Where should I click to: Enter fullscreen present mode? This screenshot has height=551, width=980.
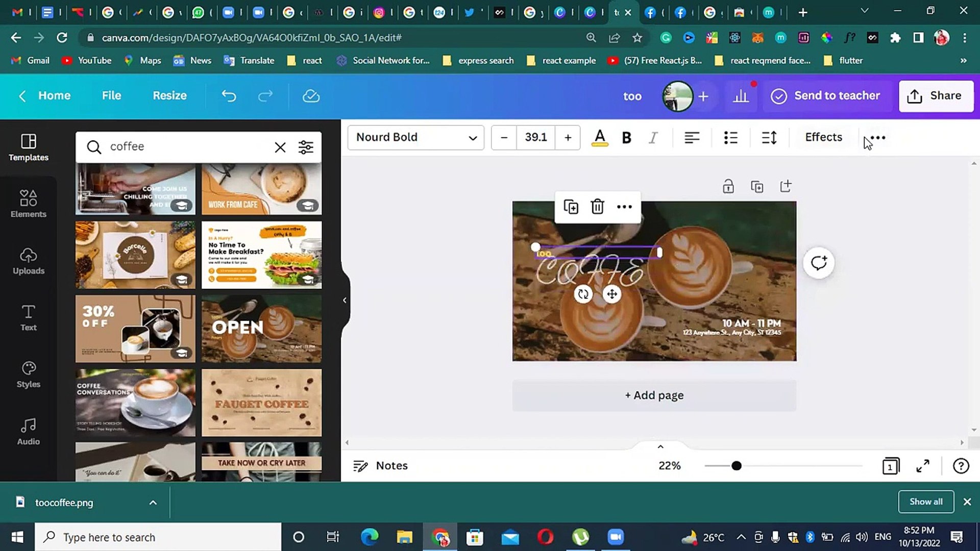click(x=923, y=466)
